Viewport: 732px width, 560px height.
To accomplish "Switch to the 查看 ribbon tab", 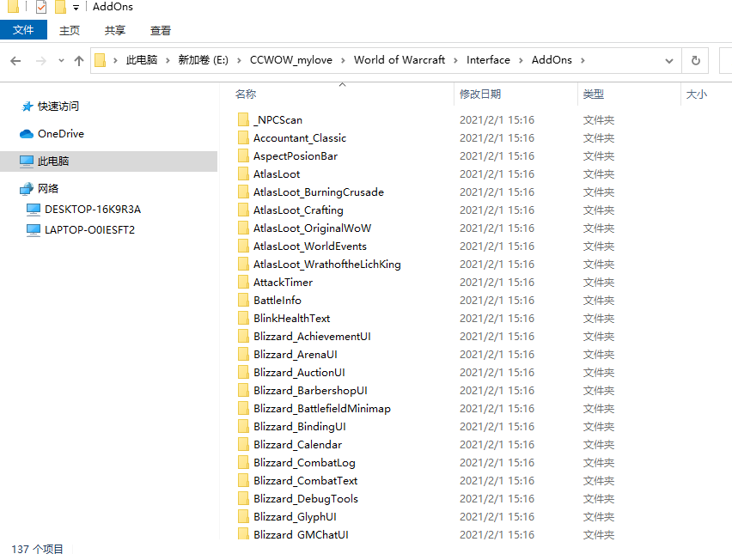I will coord(161,30).
